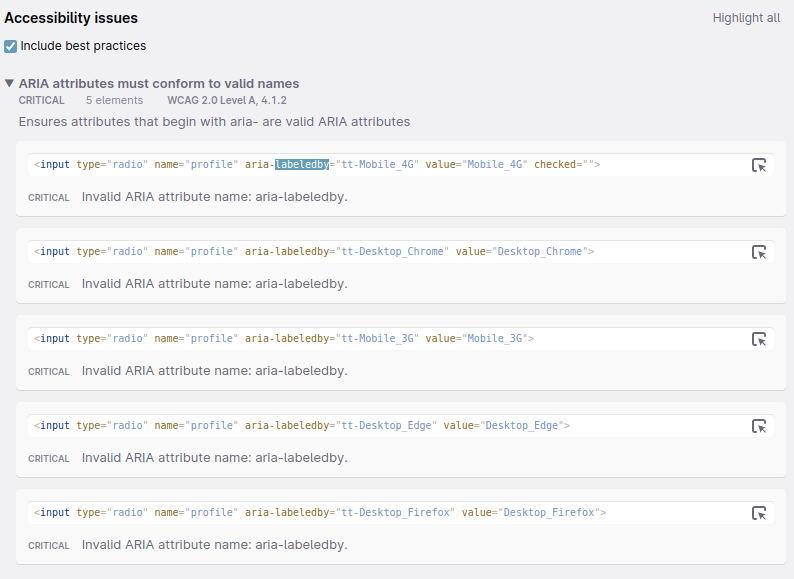Click the Accessibility issues heading
Screen dimensions: 794x579
coord(71,18)
